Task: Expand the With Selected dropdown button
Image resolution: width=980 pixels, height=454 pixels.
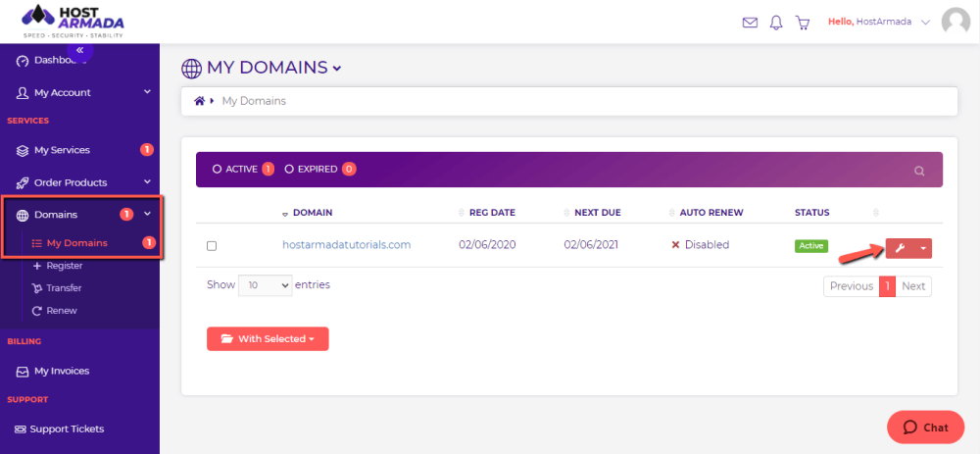Action: (268, 338)
